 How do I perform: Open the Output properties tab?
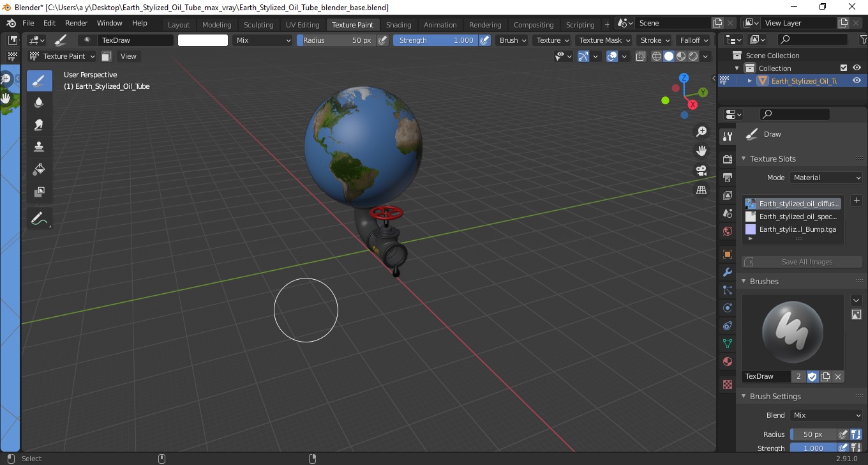pos(727,177)
